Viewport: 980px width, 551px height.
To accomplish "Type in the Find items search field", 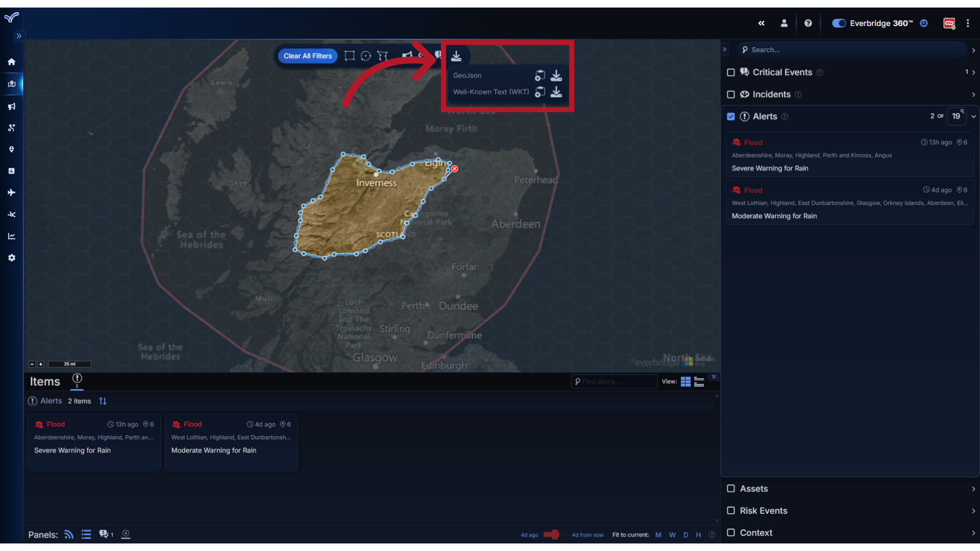I will 614,381.
